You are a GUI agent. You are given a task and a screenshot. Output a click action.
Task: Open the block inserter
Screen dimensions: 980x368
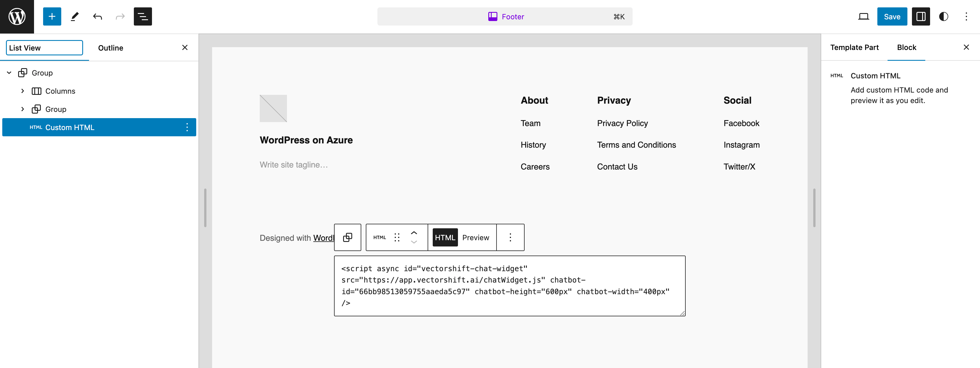pos(52,16)
